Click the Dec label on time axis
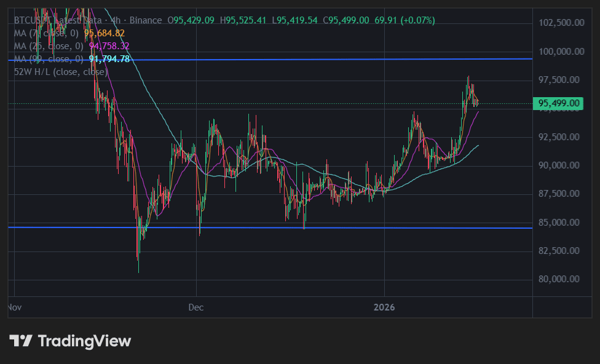 click(x=196, y=307)
